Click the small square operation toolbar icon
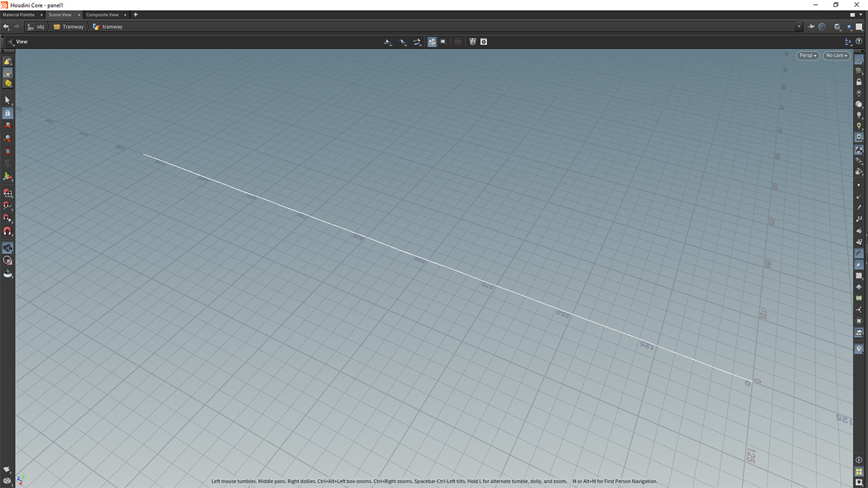Image resolution: width=868 pixels, height=488 pixels. [x=443, y=41]
